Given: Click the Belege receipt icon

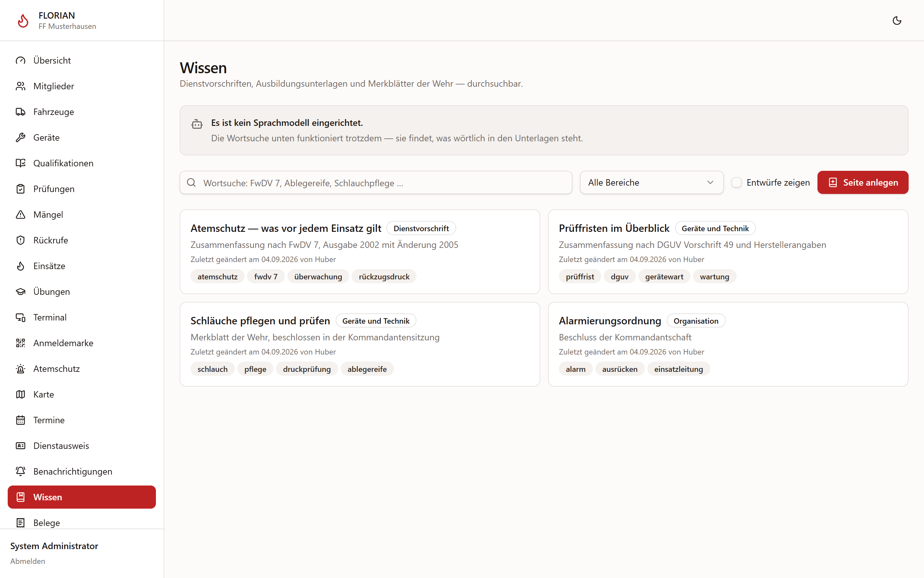Looking at the screenshot, I should [x=21, y=522].
